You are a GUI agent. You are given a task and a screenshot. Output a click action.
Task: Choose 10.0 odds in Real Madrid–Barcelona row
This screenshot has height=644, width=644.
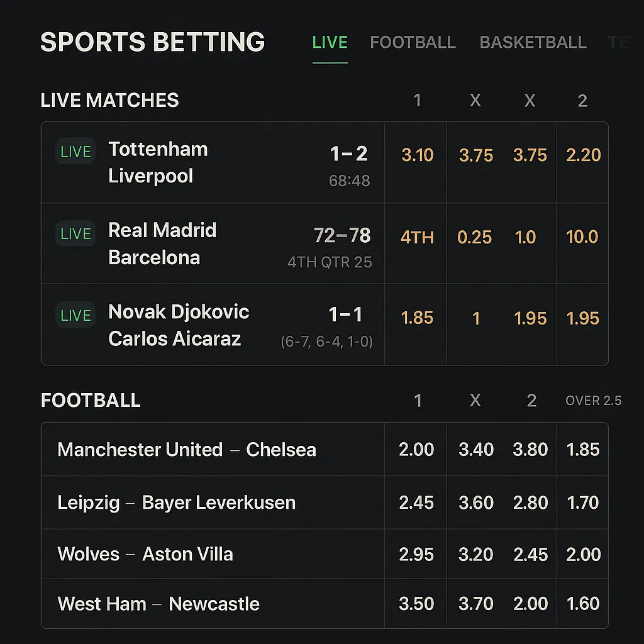click(x=582, y=237)
